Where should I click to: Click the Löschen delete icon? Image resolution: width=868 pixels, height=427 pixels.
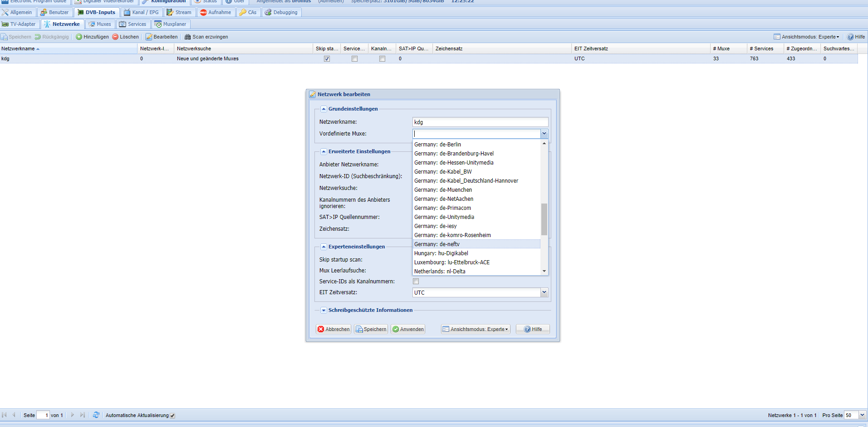[115, 37]
